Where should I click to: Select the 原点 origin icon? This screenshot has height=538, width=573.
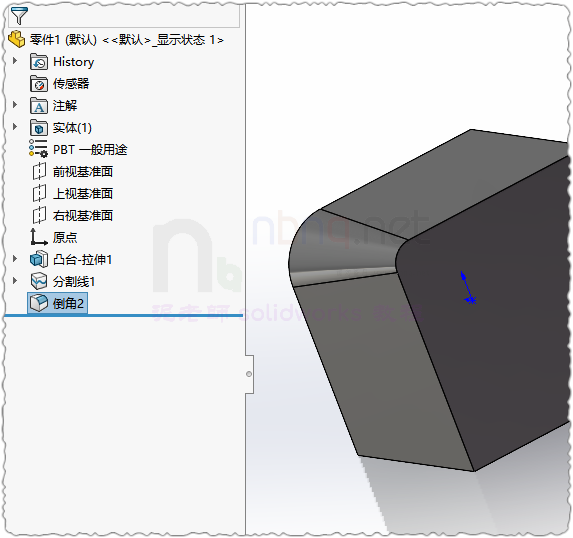click(39, 237)
